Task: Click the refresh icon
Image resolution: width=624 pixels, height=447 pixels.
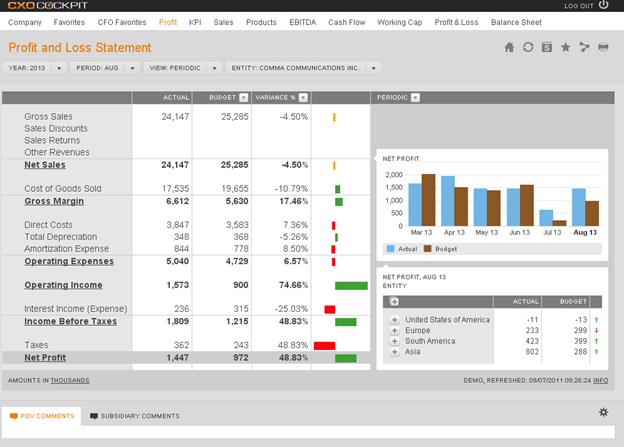Action: [528, 47]
